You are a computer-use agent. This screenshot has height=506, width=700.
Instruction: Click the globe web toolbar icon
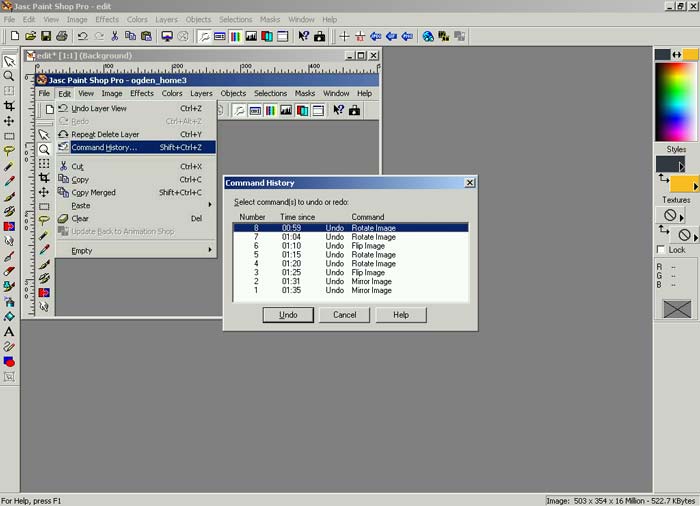coord(428,36)
